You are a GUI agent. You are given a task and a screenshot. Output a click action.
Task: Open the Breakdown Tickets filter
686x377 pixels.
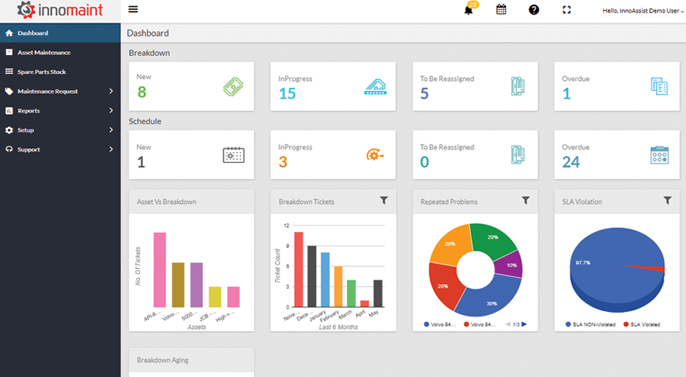(384, 200)
